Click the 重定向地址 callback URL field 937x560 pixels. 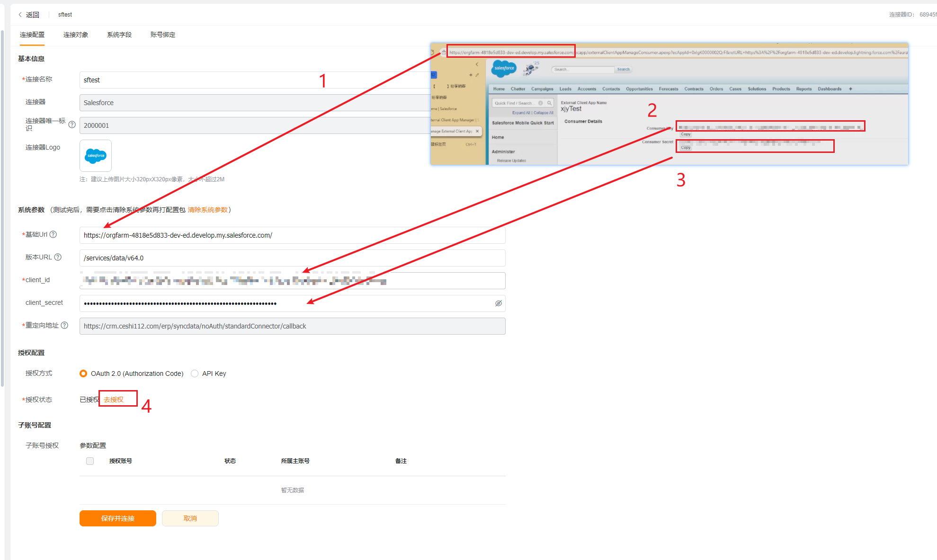(293, 326)
